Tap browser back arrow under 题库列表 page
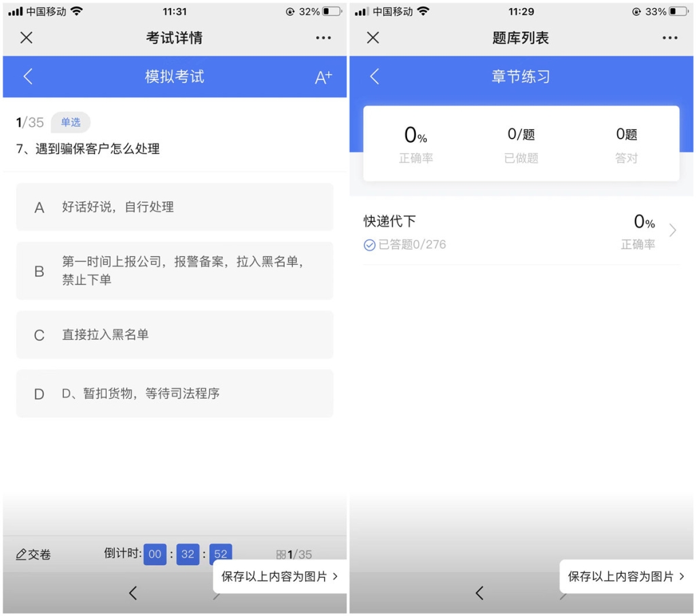Image resolution: width=696 pixels, height=616 pixels. (479, 592)
